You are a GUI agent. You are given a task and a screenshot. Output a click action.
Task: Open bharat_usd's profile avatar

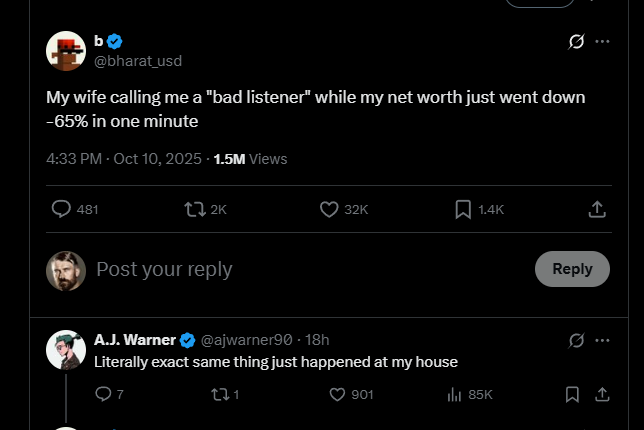pyautogui.click(x=66, y=51)
